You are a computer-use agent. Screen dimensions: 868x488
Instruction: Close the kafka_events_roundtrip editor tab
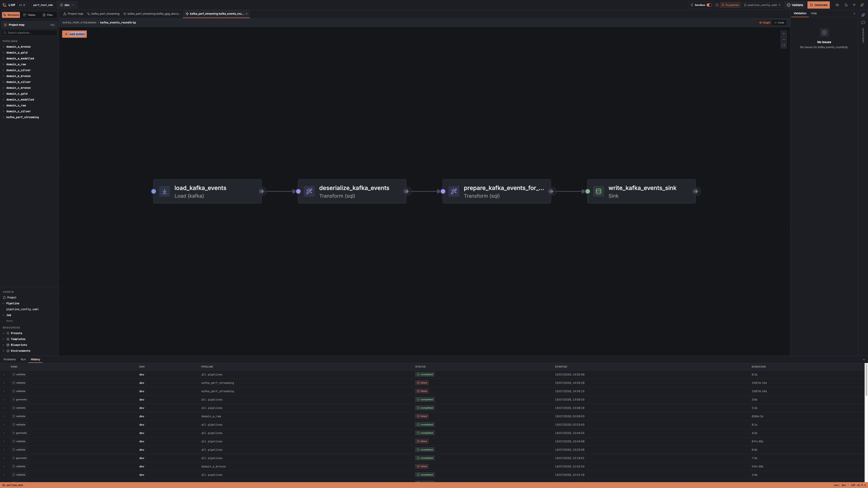247,14
